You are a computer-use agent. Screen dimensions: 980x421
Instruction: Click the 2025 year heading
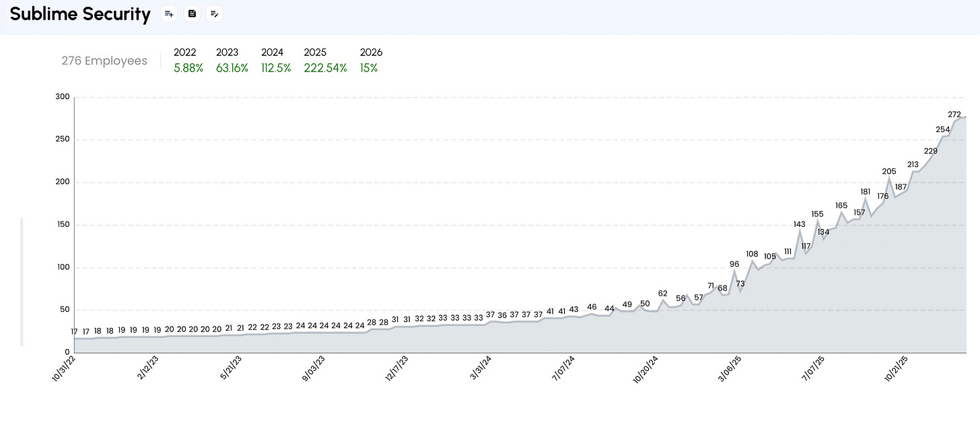(x=315, y=53)
